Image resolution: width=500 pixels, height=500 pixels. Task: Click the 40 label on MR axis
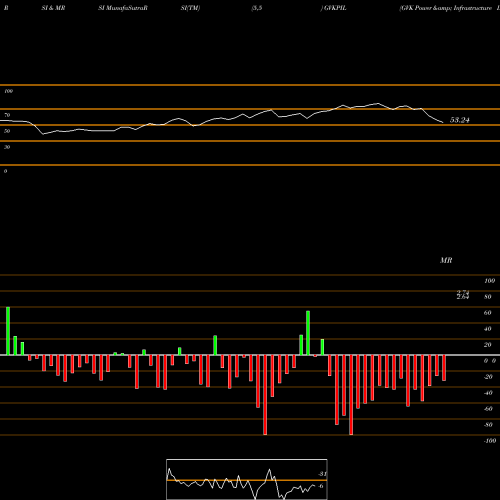488,329
